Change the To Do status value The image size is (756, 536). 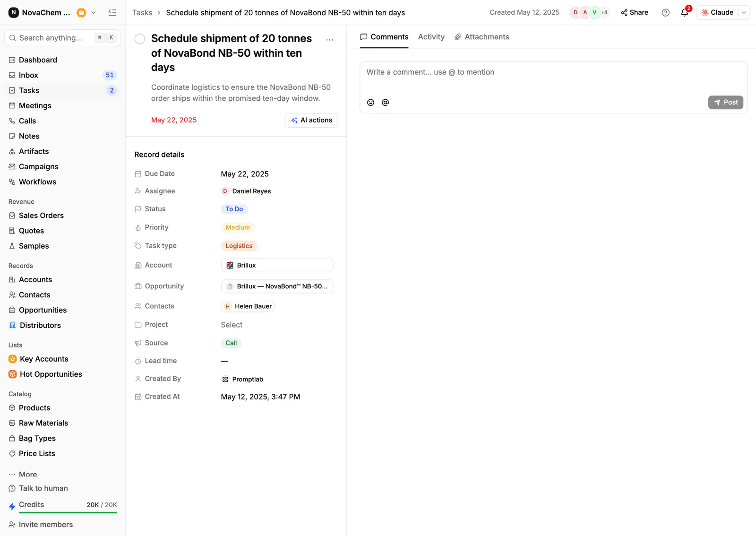[234, 209]
